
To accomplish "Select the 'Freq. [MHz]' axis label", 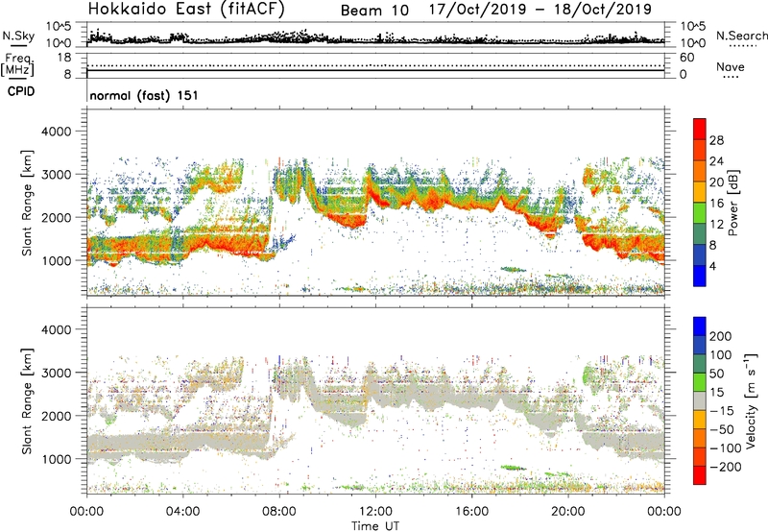I will 18,64.
